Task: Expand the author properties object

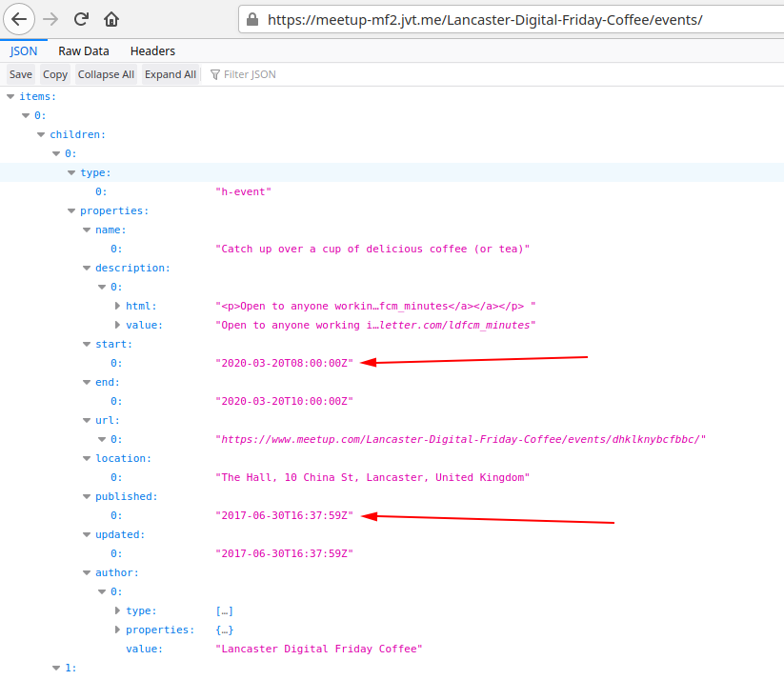Action: pyautogui.click(x=117, y=630)
